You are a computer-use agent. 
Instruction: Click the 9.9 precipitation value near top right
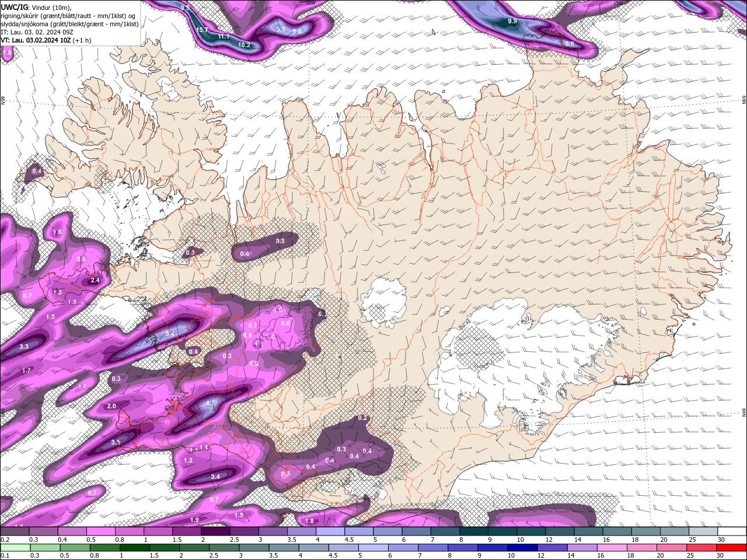(x=512, y=21)
